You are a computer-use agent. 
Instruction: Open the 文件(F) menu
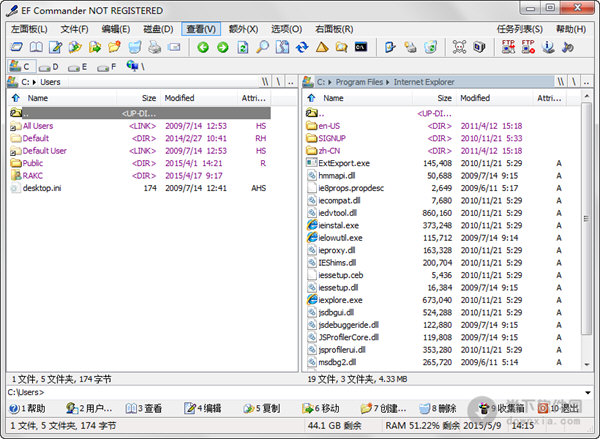(74, 29)
